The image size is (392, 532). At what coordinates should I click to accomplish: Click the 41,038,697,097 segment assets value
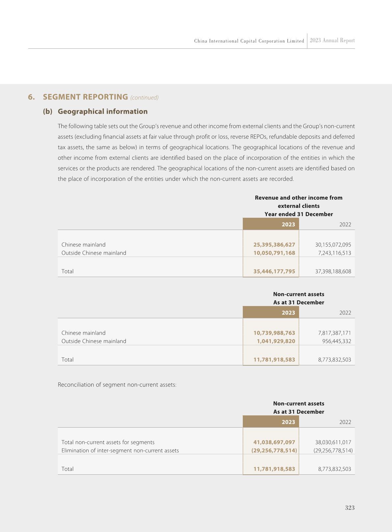pyautogui.click(x=274, y=442)
